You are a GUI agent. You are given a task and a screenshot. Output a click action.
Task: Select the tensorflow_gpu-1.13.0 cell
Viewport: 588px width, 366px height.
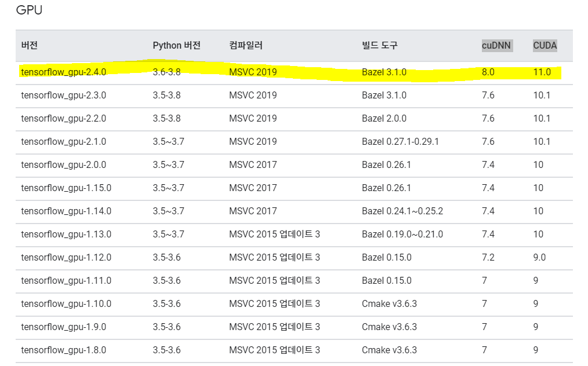point(66,235)
